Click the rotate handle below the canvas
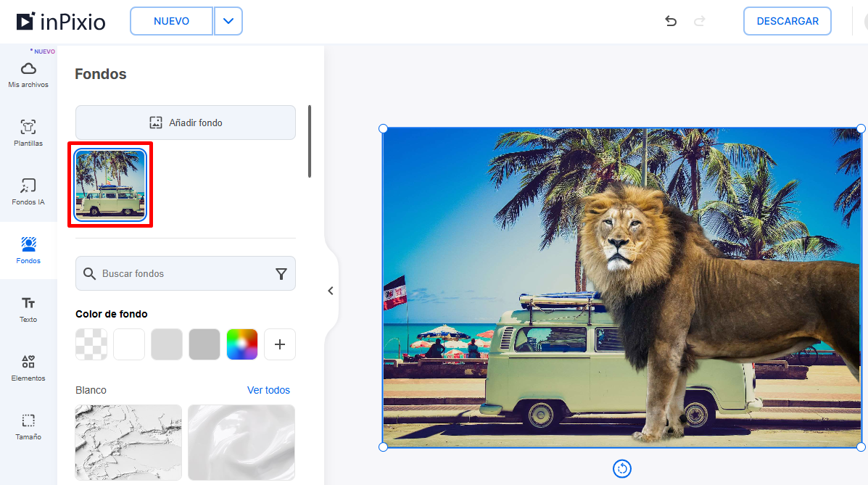Viewport: 868px width, 485px height. pyautogui.click(x=621, y=469)
